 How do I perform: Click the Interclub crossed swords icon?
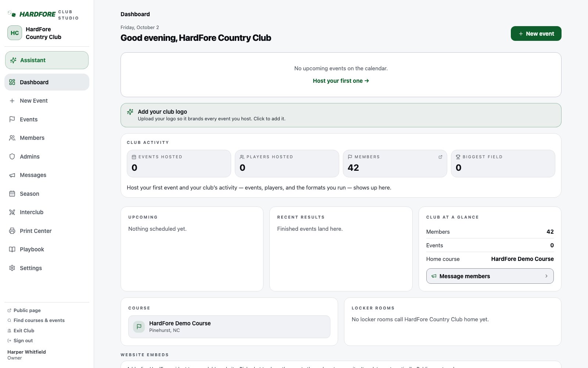tap(12, 212)
